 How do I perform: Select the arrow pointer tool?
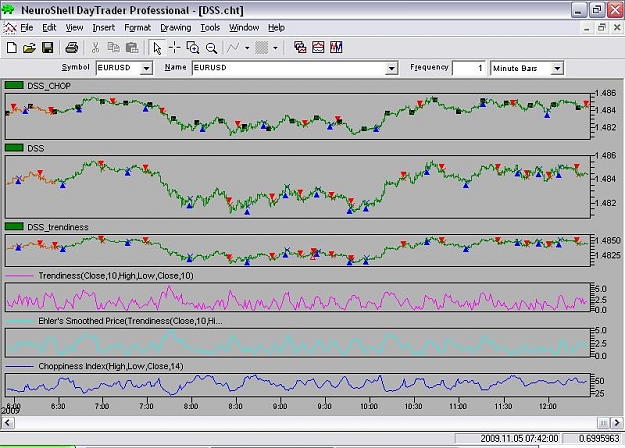pyautogui.click(x=157, y=48)
